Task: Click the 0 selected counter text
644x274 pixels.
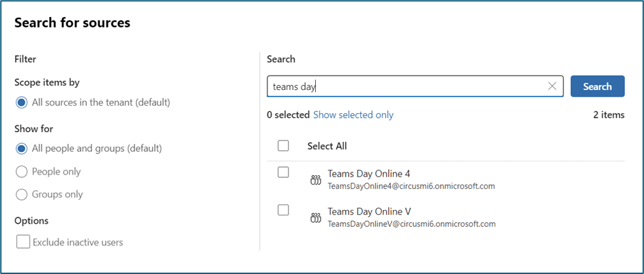Action: click(x=288, y=115)
